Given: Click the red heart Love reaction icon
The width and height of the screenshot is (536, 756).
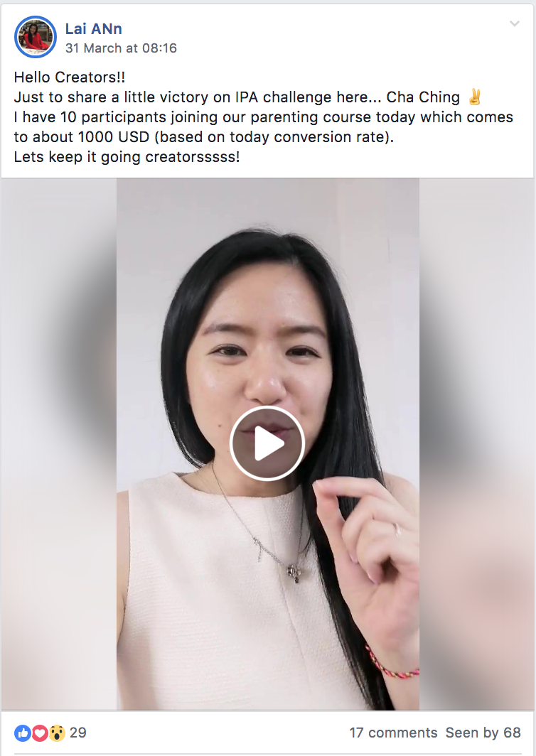Looking at the screenshot, I should pos(40,733).
